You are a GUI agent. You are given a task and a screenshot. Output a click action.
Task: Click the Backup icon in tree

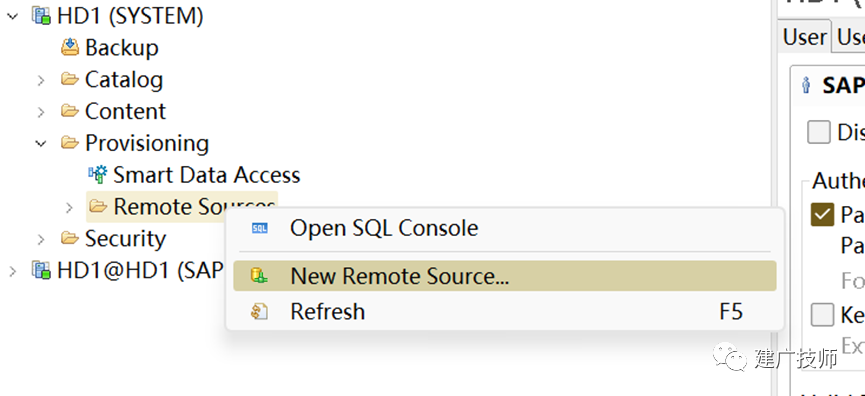[x=70, y=47]
